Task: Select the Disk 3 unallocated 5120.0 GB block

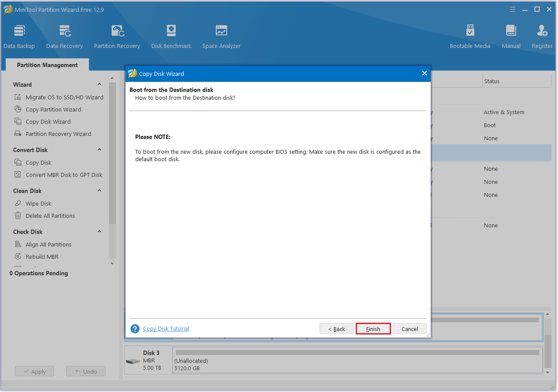Action: [x=357, y=360]
